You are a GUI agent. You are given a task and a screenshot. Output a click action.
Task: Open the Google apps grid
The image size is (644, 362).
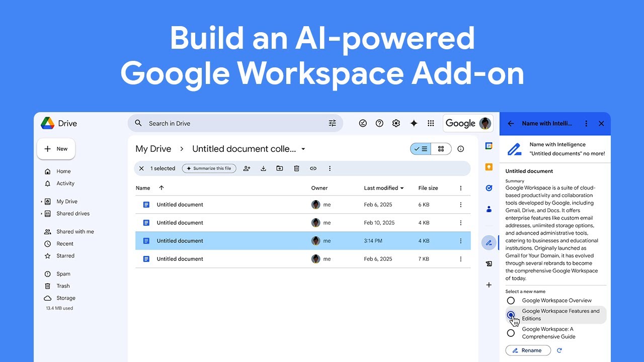(x=431, y=123)
